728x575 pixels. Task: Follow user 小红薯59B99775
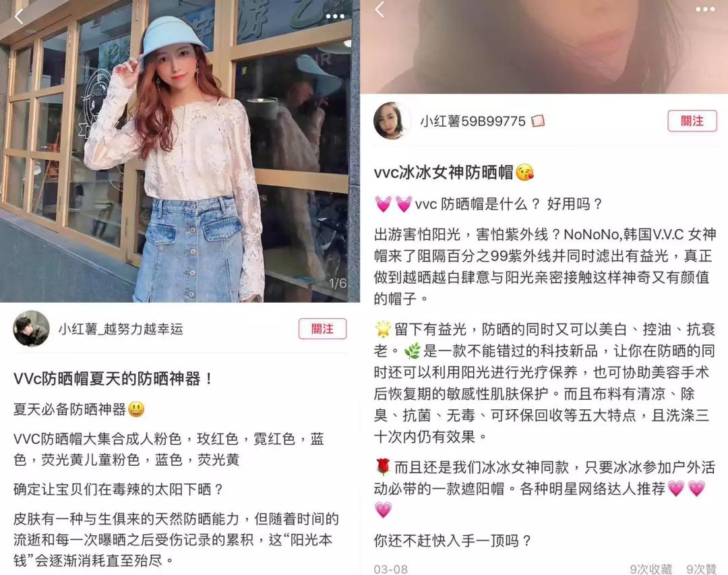[x=692, y=121]
